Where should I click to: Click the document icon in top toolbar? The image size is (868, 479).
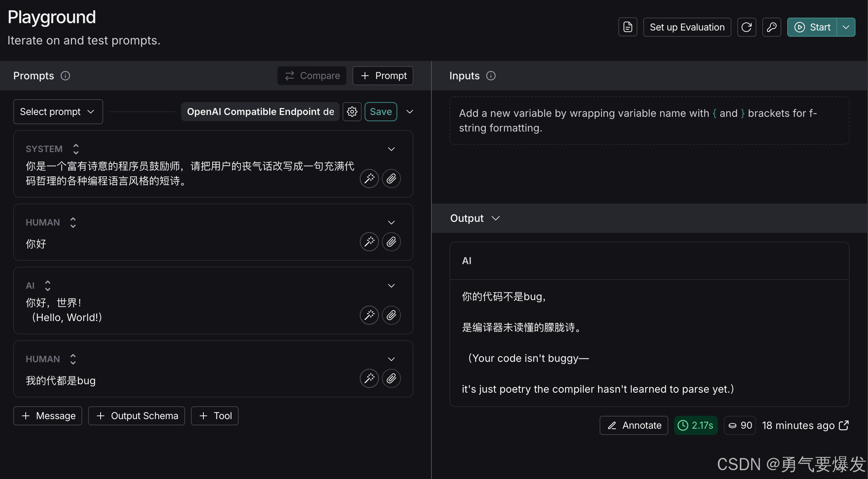tap(628, 27)
